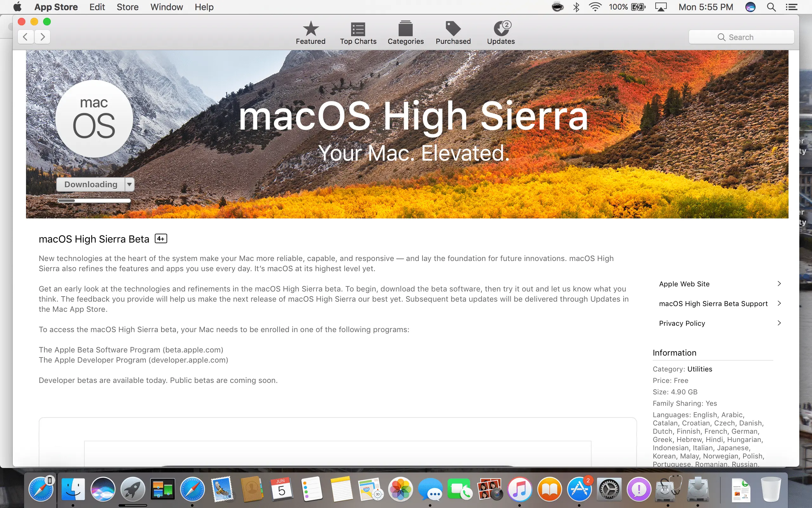The height and width of the screenshot is (508, 812).
Task: Open Photos from the Dock
Action: 400,489
